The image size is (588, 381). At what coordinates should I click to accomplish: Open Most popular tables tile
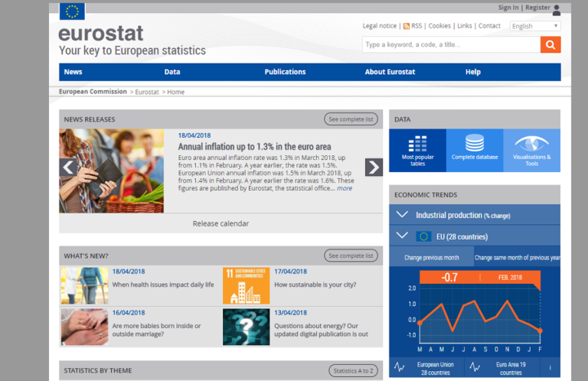coord(417,151)
